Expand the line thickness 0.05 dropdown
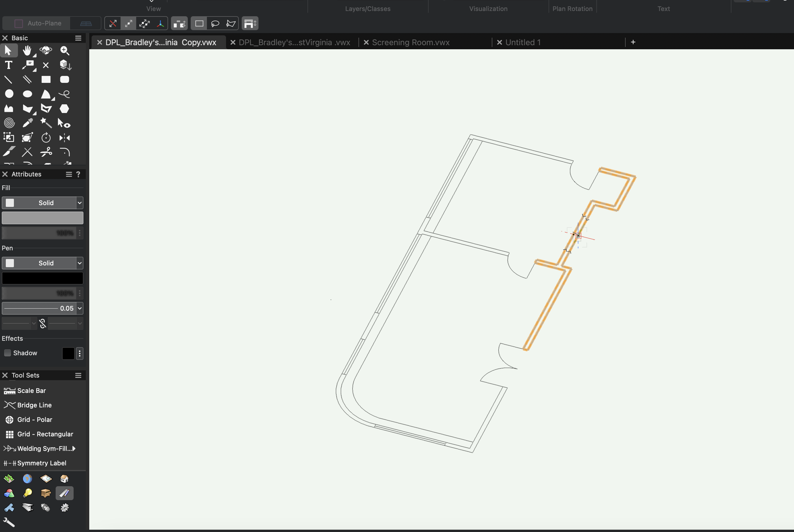This screenshot has width=794, height=532. pos(80,308)
